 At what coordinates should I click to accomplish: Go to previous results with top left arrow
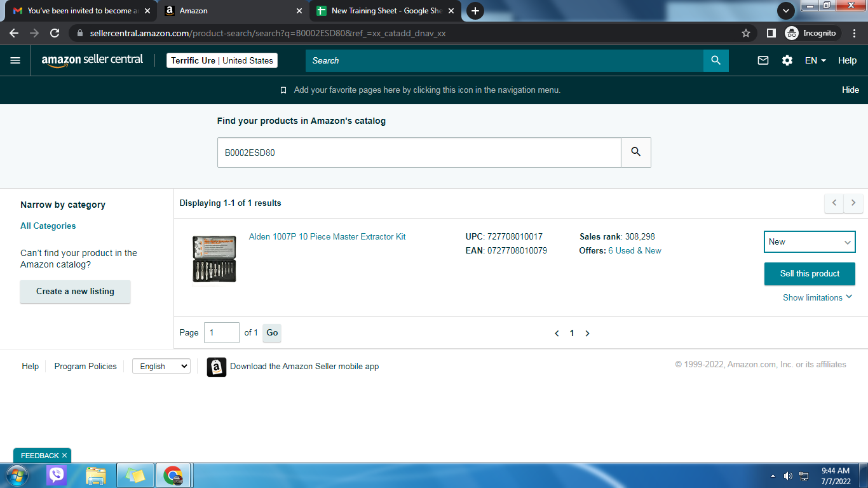834,203
